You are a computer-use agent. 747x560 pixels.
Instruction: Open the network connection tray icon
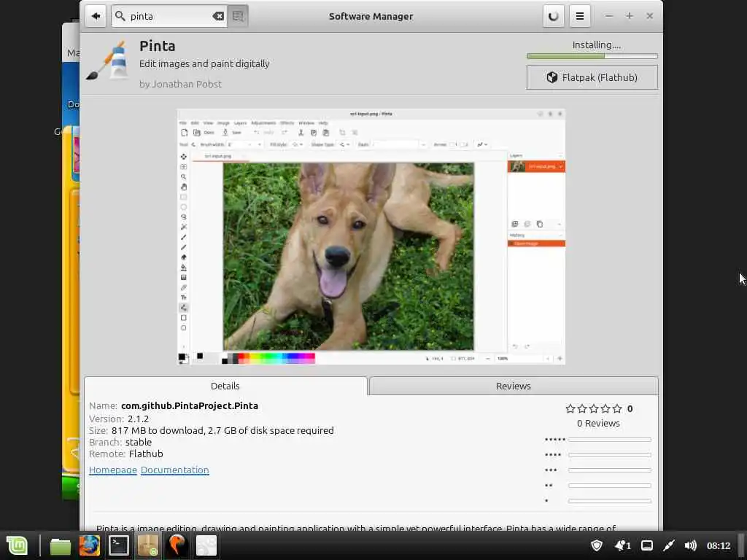click(x=669, y=545)
